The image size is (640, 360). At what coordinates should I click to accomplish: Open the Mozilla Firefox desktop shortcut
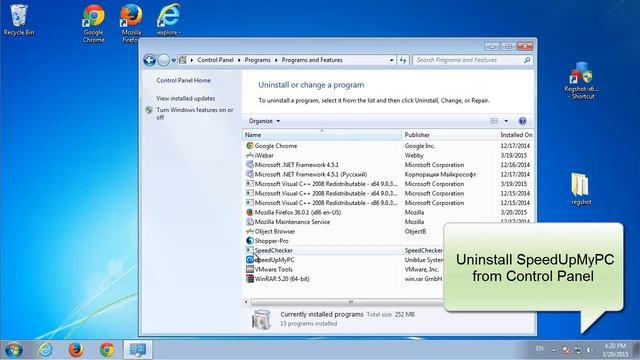[131, 23]
